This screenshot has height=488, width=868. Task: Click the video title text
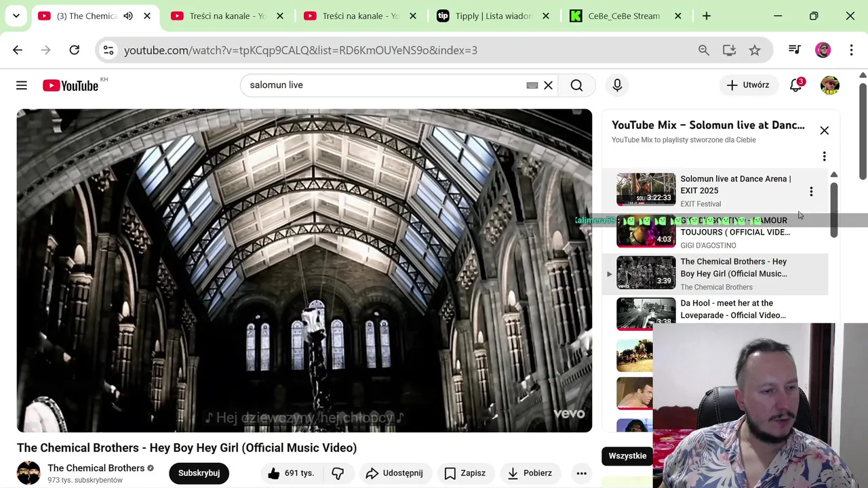pyautogui.click(x=187, y=448)
